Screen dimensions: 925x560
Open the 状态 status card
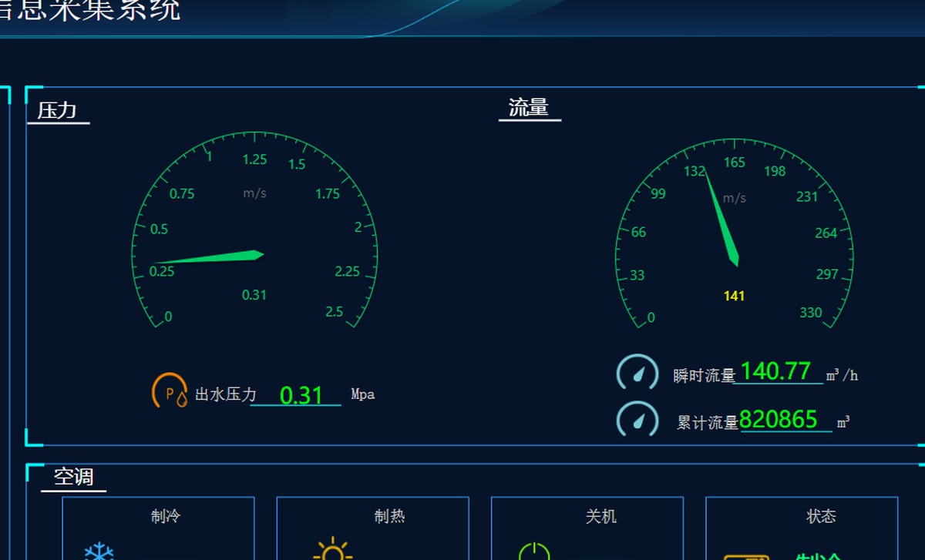pyautogui.click(x=802, y=528)
